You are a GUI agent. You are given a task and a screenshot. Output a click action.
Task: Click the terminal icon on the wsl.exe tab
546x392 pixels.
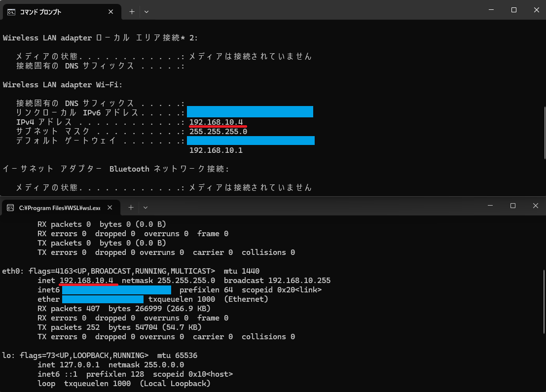(x=10, y=207)
